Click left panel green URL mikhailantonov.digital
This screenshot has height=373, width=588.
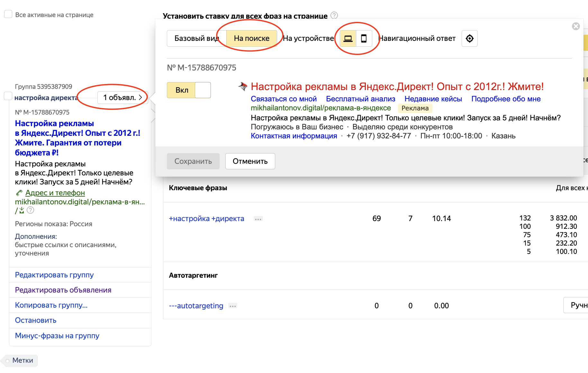[x=80, y=202]
